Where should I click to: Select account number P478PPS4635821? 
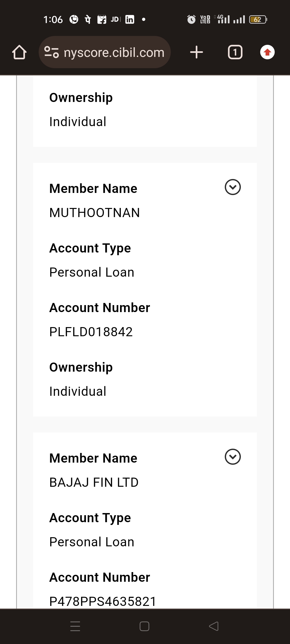point(103,601)
